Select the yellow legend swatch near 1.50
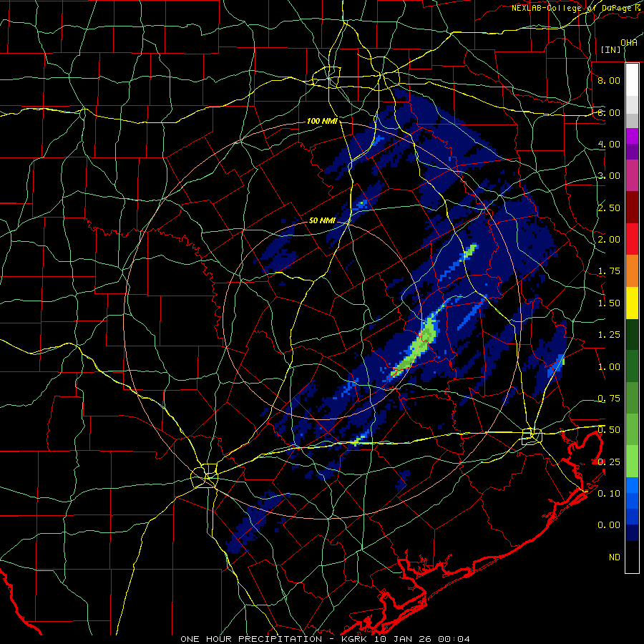The width and height of the screenshot is (644, 644). click(632, 303)
